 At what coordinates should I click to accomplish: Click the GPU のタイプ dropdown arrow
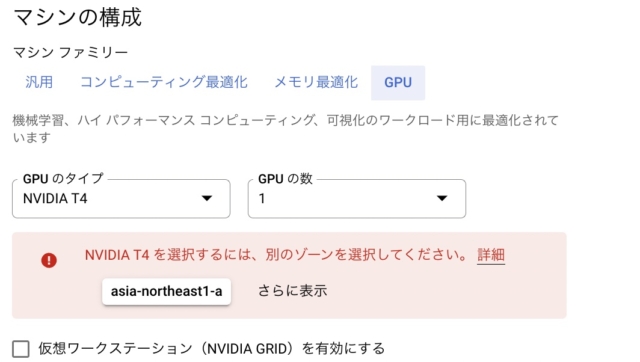coord(207,198)
